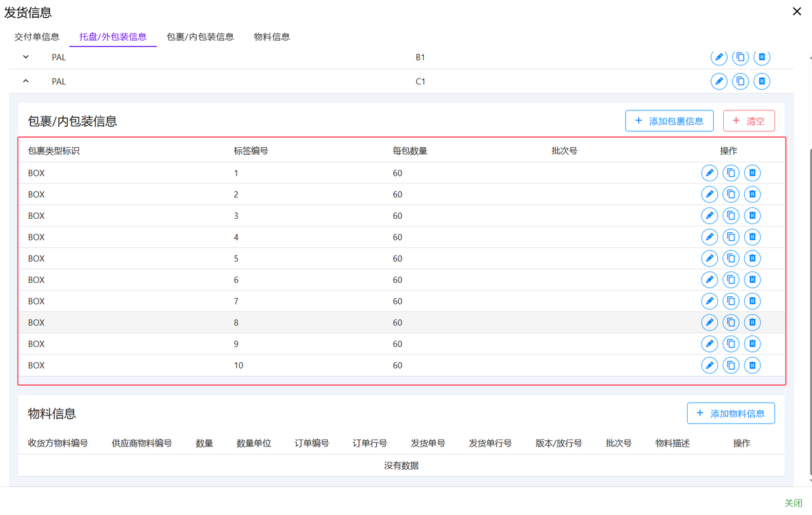
Task: Click edit pencil icon for BOX 1
Action: 709,173
